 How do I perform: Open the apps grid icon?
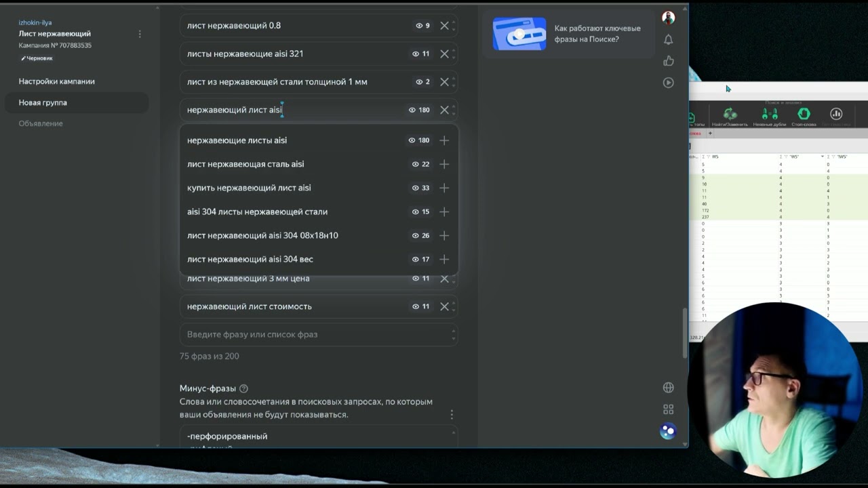coord(669,409)
